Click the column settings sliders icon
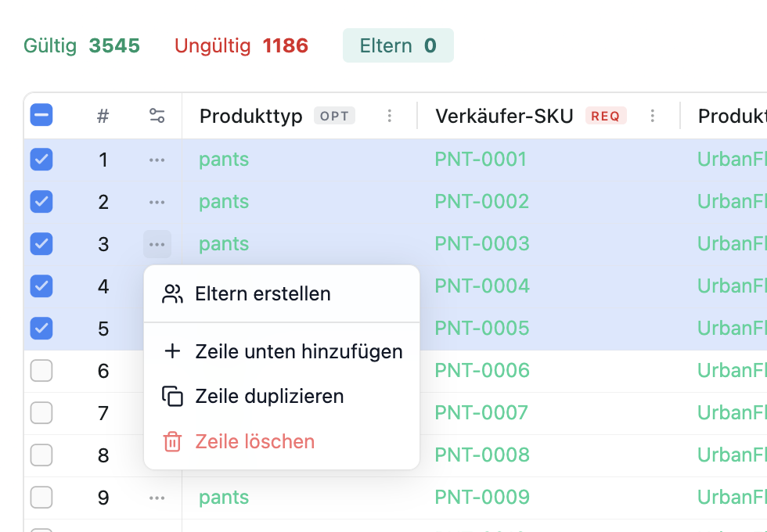Viewport: 767px width, 532px height. 157,117
